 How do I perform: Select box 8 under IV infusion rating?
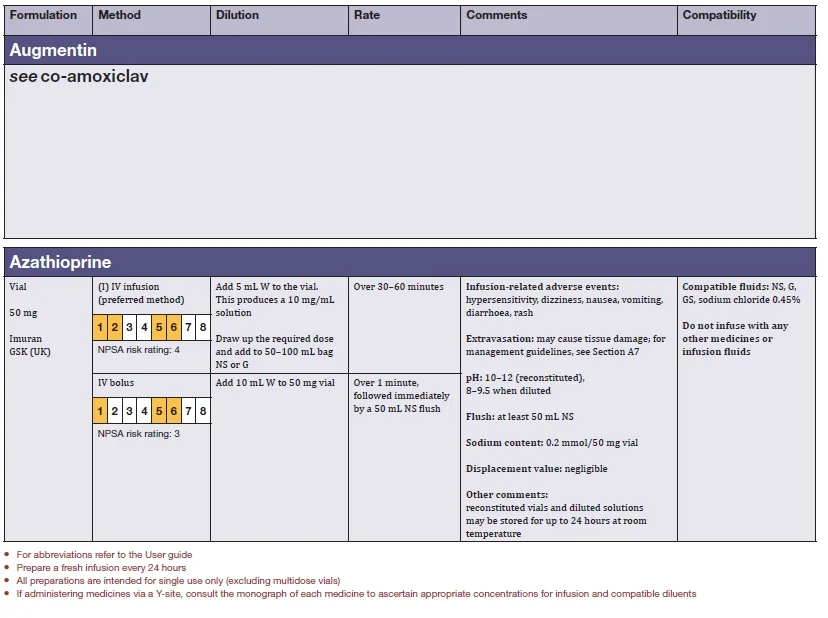(203, 327)
